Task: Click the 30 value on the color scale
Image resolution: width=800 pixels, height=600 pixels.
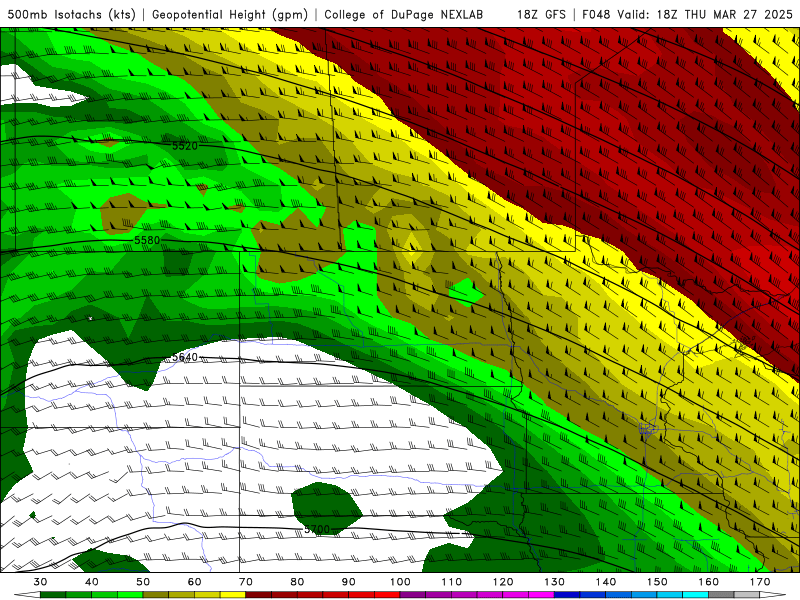Action: tap(40, 582)
